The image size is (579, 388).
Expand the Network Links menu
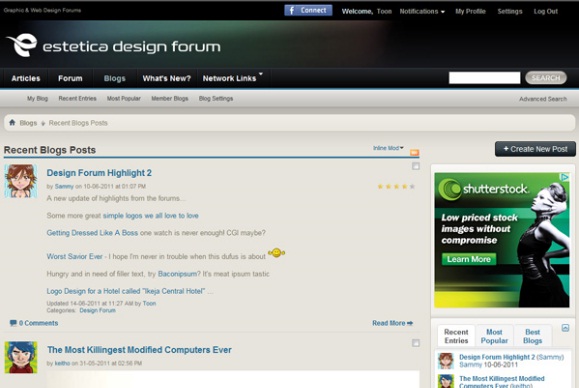pos(232,78)
